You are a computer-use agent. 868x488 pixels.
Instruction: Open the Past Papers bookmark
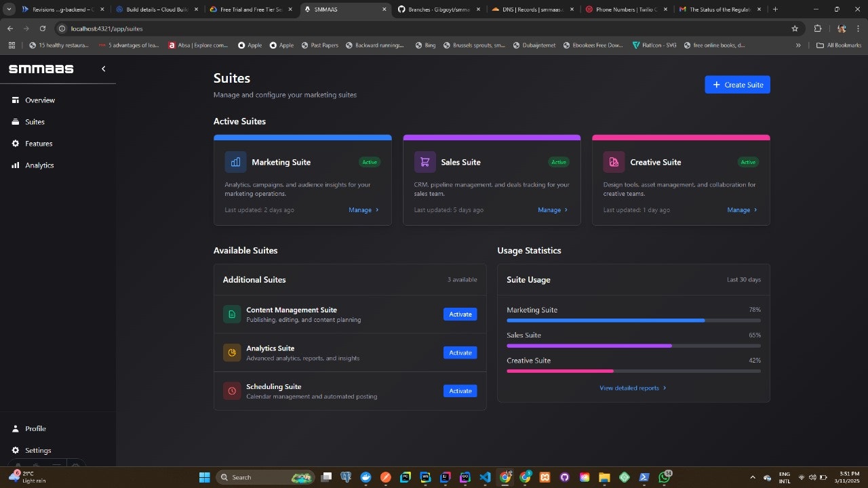[319, 45]
